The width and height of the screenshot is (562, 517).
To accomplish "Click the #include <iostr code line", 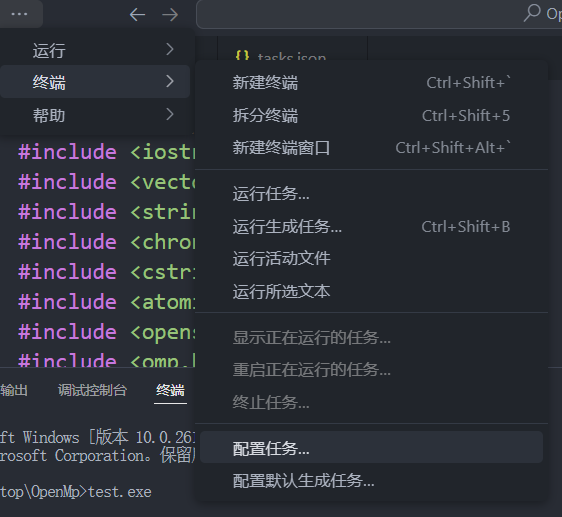I will tap(106, 152).
